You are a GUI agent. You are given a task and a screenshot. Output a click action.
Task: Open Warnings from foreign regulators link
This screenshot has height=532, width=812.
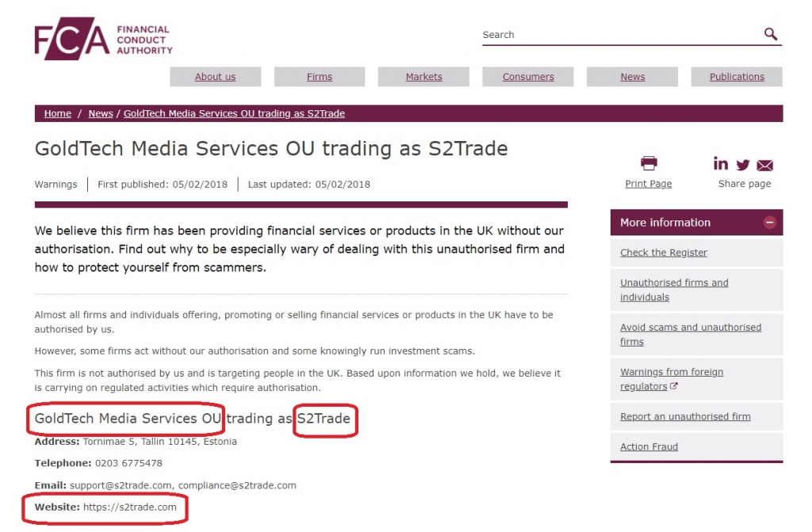[672, 379]
